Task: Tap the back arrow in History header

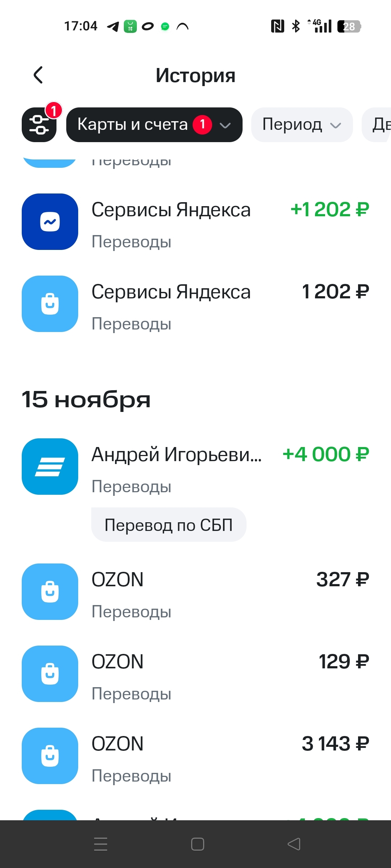Action: pyautogui.click(x=38, y=75)
